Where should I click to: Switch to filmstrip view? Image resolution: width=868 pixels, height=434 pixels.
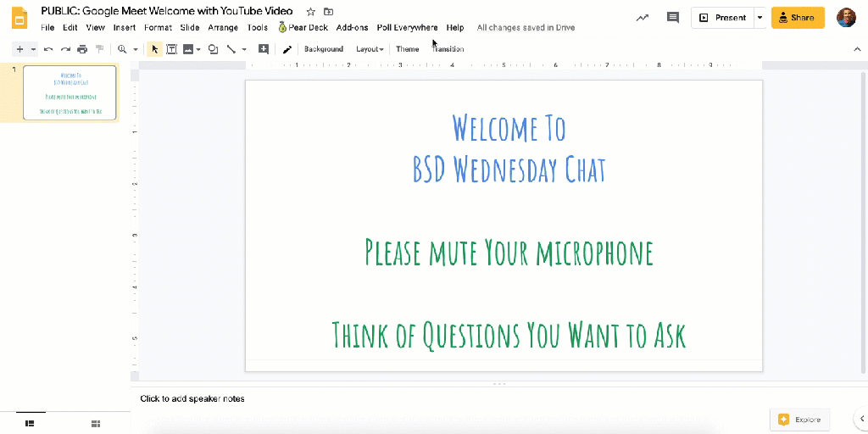coord(30,423)
